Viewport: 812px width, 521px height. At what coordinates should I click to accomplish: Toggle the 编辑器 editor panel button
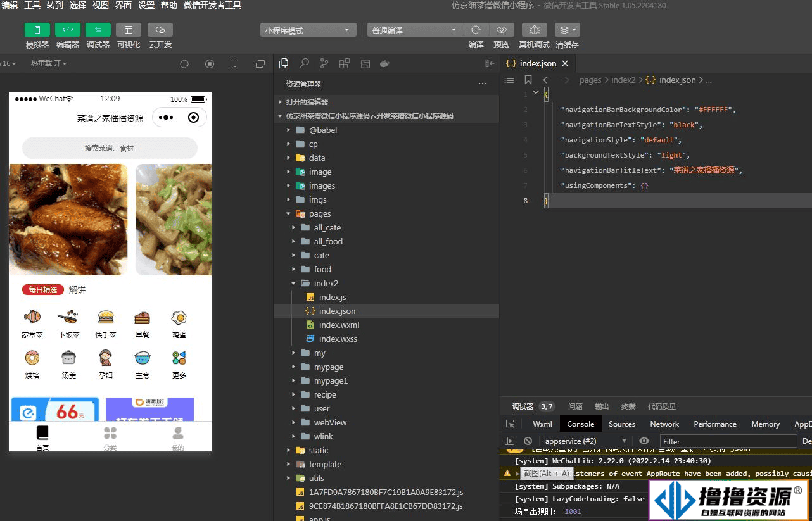68,30
